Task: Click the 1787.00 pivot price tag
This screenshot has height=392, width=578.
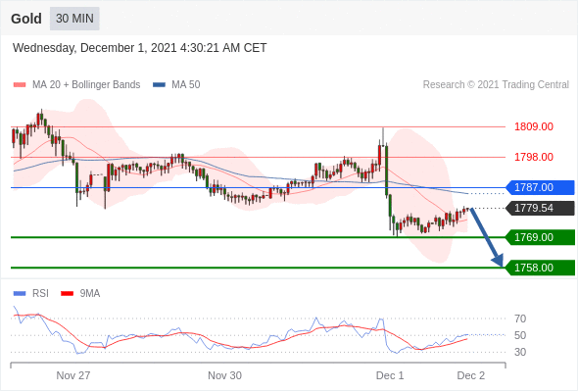Action: click(x=540, y=188)
